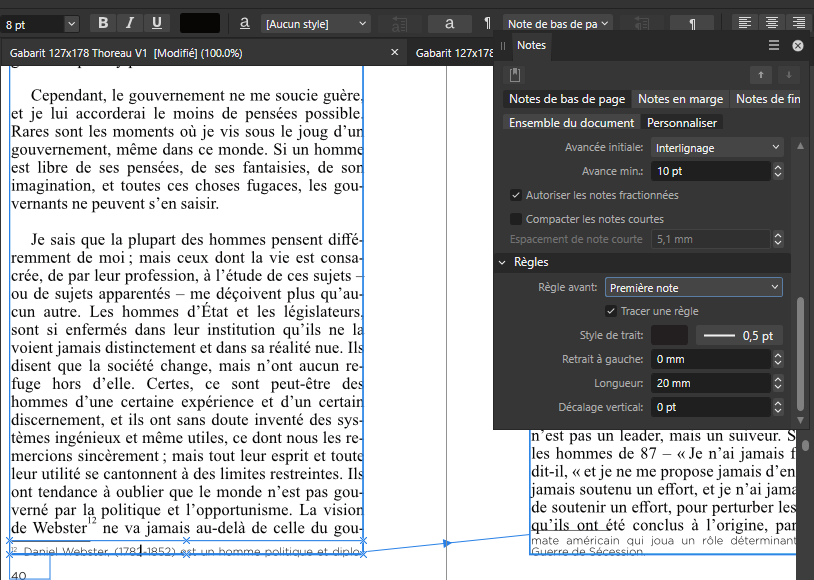Switch to 'Notes de fin' tab
Screen dimensions: 814x580
point(767,99)
